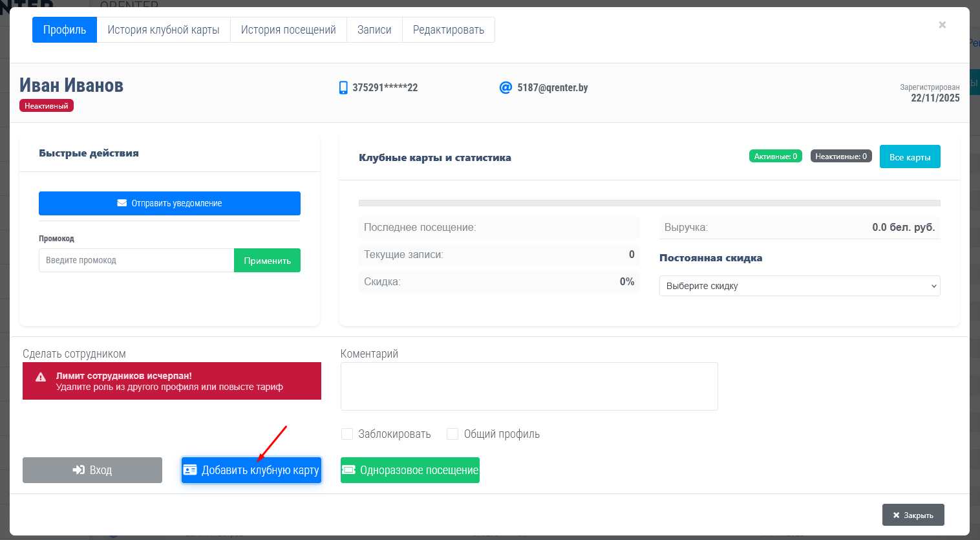Click the warning triangle icon in red alert
Image resolution: width=980 pixels, height=540 pixels.
pos(41,377)
